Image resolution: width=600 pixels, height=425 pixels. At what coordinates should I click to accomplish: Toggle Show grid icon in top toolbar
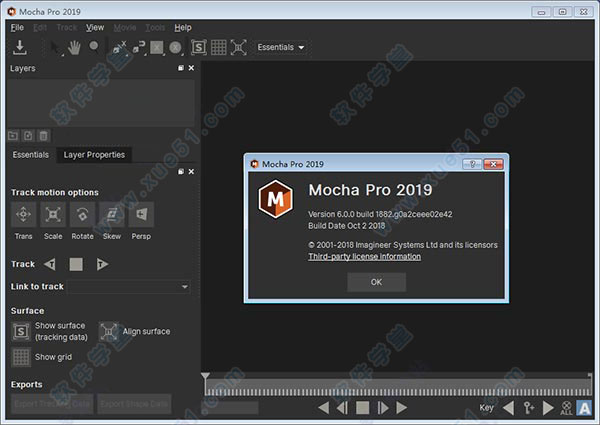tap(218, 47)
